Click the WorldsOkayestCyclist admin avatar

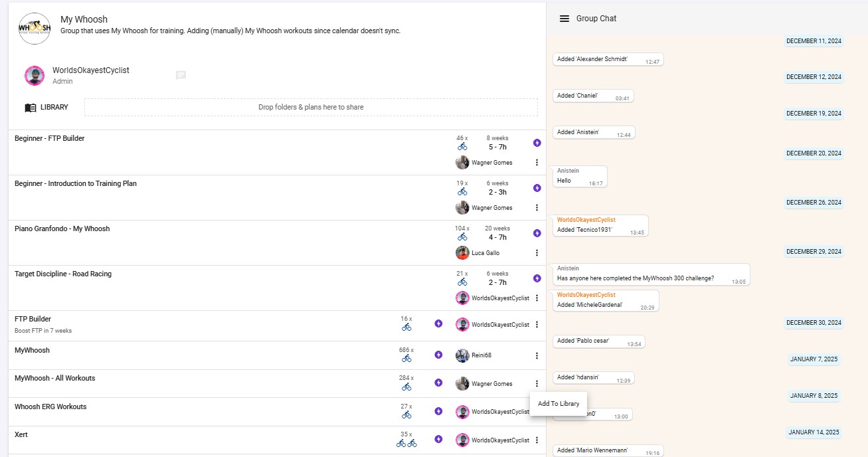[35, 76]
